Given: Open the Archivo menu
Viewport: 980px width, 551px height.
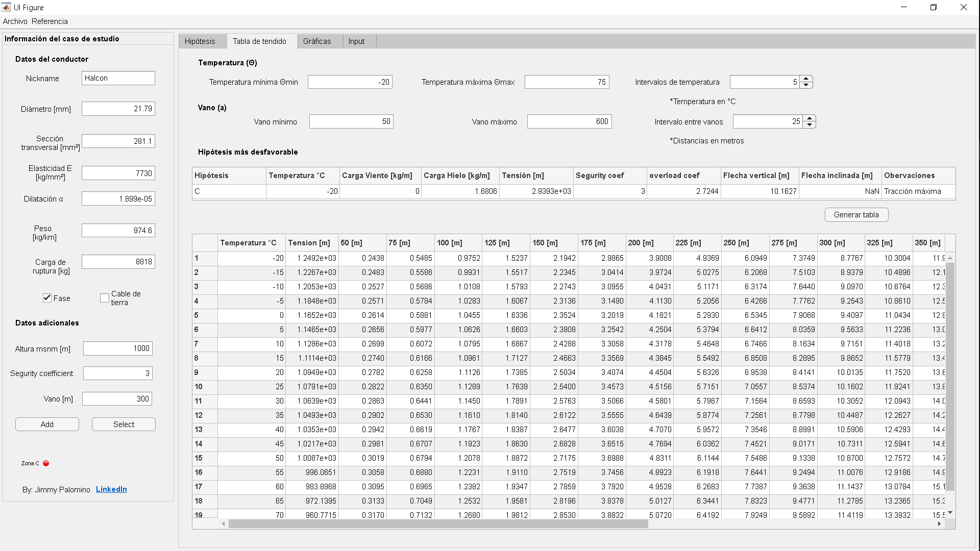Looking at the screenshot, I should tap(15, 21).
